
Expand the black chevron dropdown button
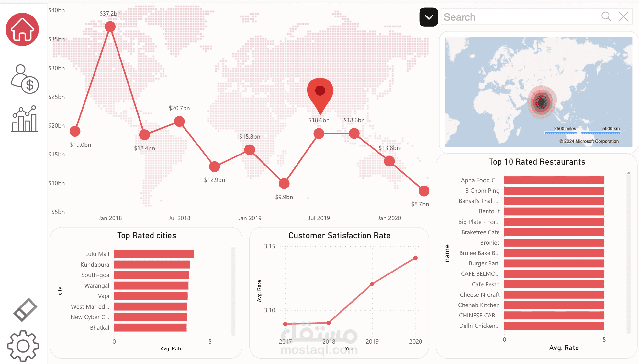pyautogui.click(x=429, y=17)
